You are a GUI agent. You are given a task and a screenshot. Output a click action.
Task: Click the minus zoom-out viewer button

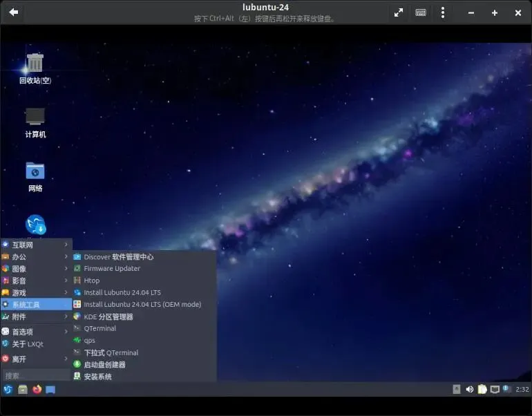click(x=471, y=13)
